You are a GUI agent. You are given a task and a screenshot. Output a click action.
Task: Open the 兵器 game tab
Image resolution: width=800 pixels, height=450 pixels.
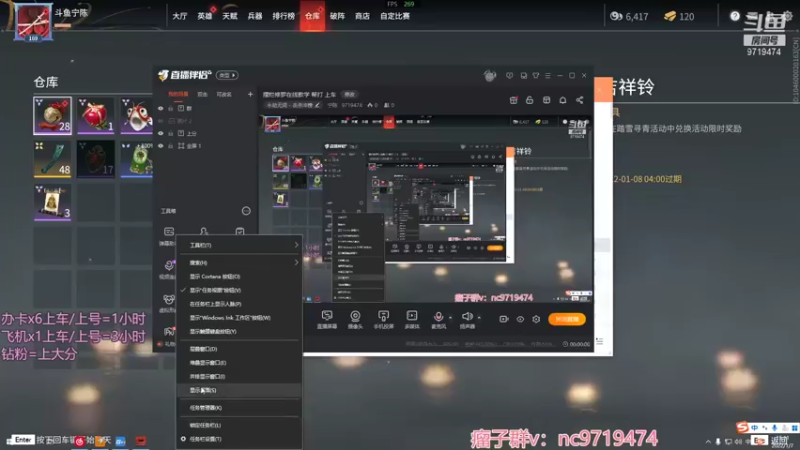[255, 16]
